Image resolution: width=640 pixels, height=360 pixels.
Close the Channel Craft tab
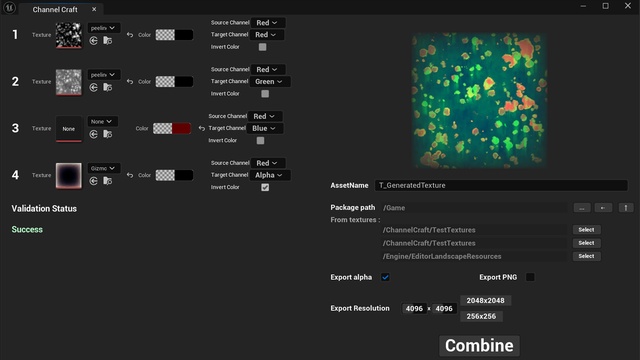coord(94,9)
